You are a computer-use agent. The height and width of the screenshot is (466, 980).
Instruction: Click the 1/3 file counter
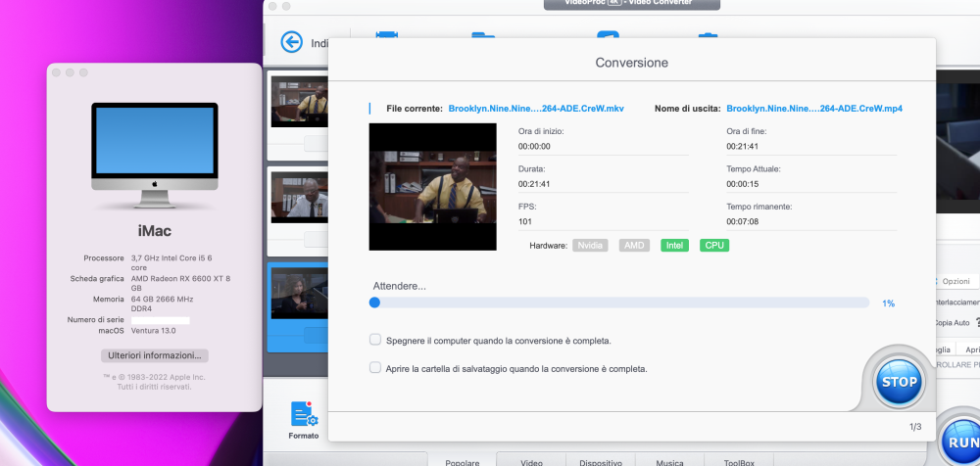point(915,427)
